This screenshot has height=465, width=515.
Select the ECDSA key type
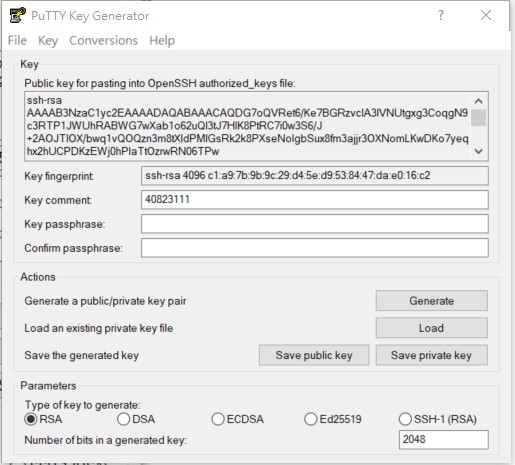[218, 419]
